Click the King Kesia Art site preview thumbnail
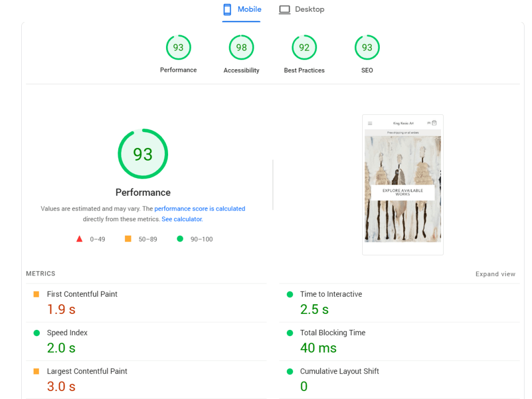The image size is (532, 399). point(403,184)
